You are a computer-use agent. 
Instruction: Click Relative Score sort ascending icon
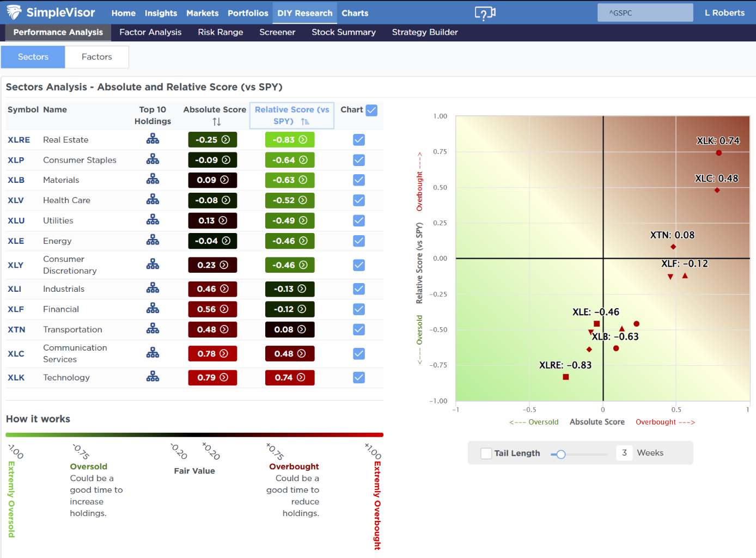[305, 121]
